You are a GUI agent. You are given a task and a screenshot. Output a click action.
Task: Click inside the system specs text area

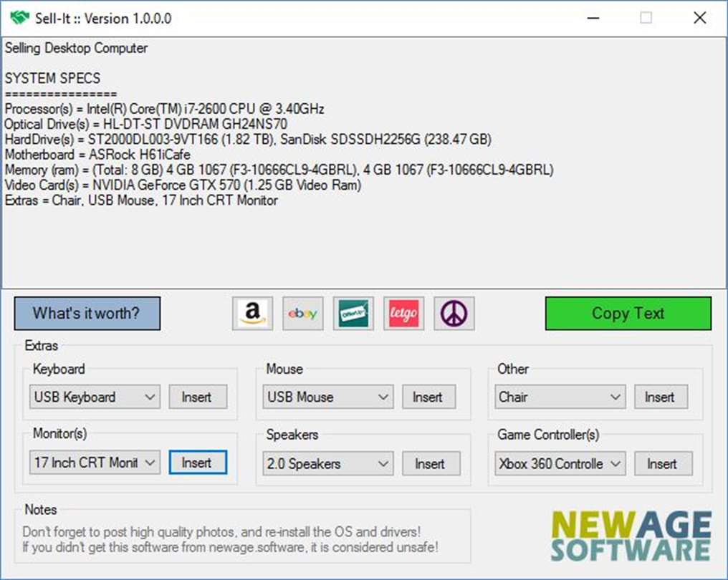pyautogui.click(x=364, y=163)
